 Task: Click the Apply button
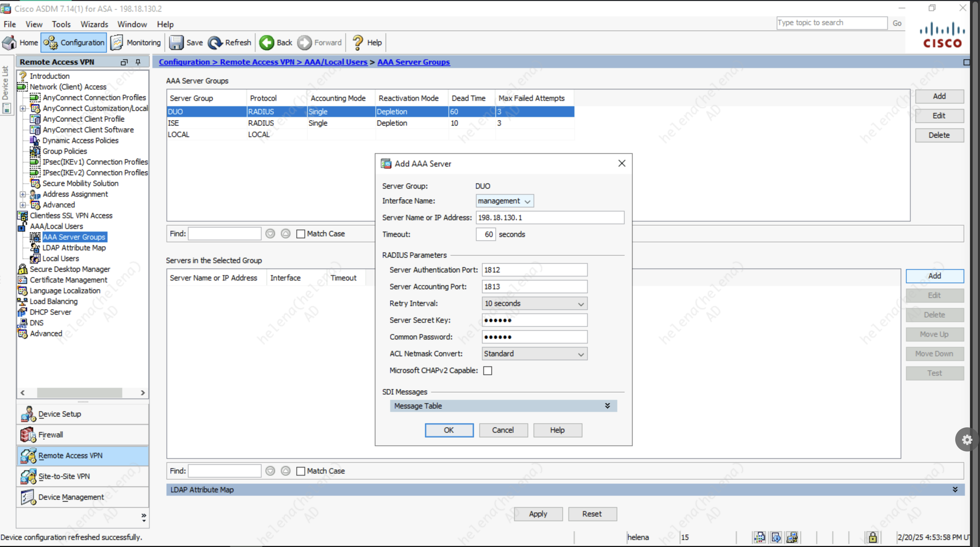pyautogui.click(x=538, y=514)
